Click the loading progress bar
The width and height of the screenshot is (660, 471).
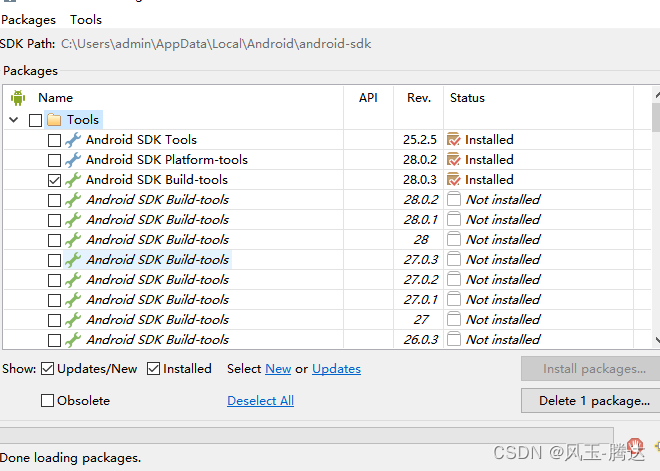point(306,435)
